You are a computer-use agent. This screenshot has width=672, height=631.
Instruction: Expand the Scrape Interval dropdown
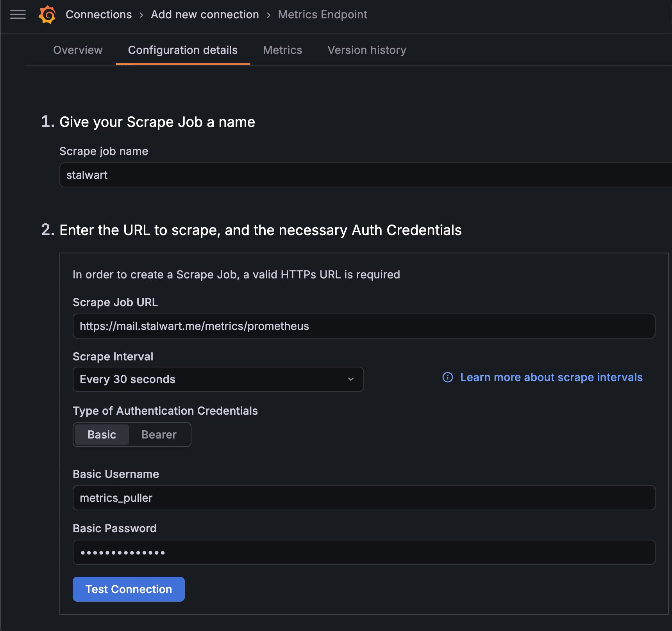click(218, 379)
